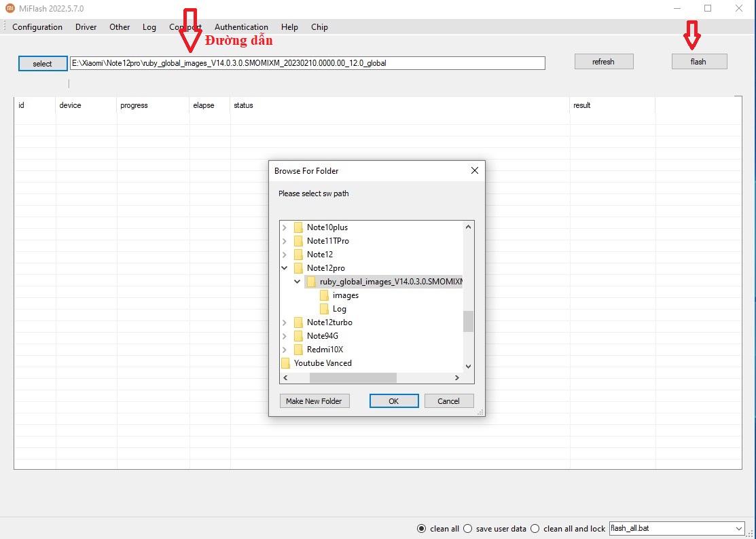Click the progress column header

(x=153, y=105)
